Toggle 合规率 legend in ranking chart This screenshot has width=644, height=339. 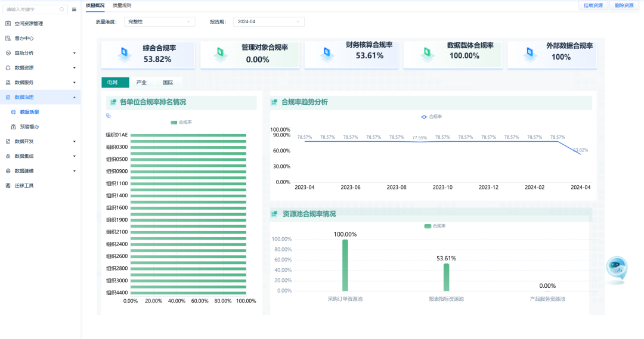coord(181,122)
